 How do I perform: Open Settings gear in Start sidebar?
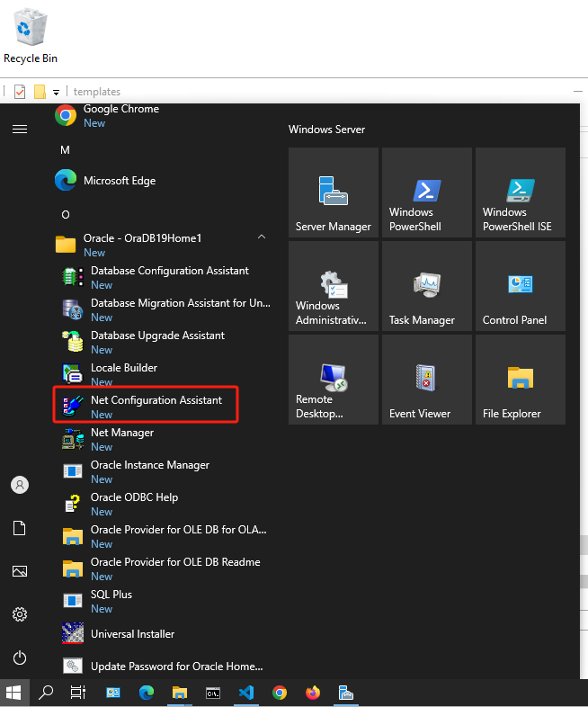[x=20, y=614]
